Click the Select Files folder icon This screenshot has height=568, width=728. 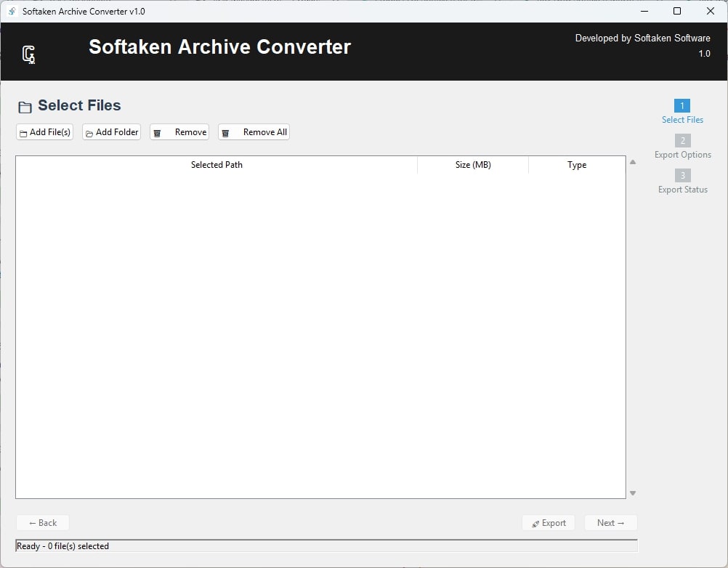pyautogui.click(x=25, y=107)
